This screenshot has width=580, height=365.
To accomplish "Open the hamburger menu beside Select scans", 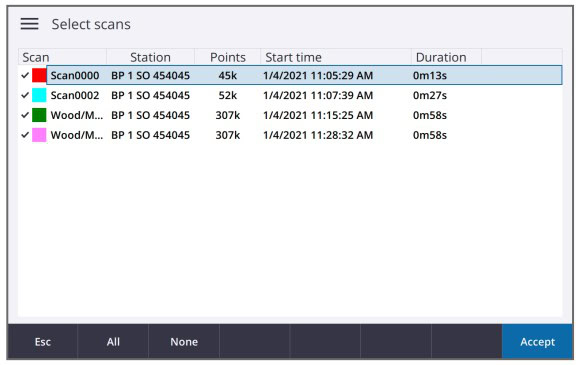I will 29,24.
